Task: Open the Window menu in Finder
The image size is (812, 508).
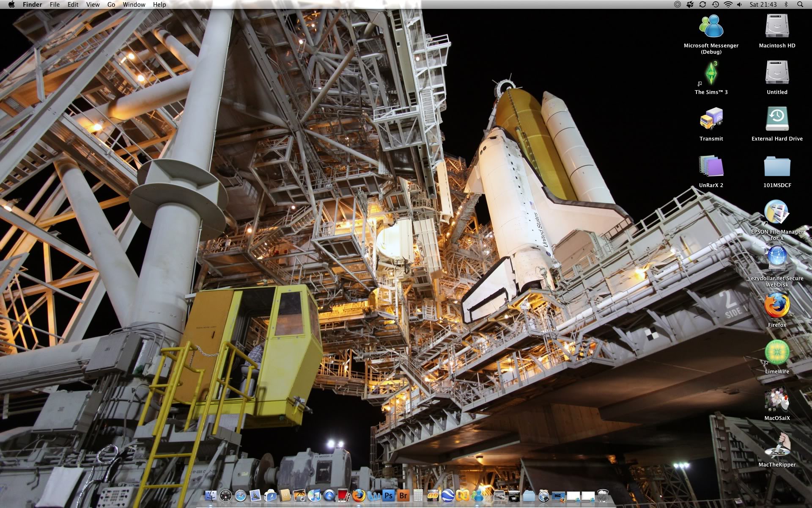Action: 134,4
